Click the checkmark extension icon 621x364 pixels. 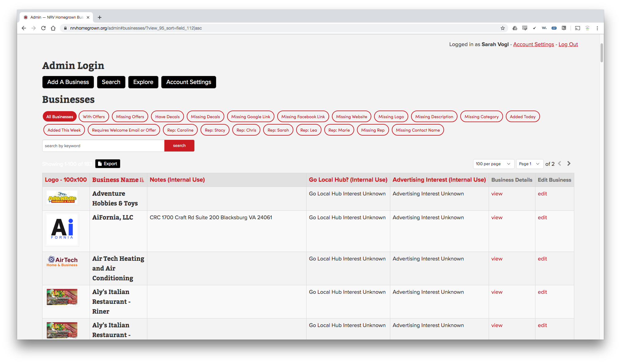click(535, 28)
